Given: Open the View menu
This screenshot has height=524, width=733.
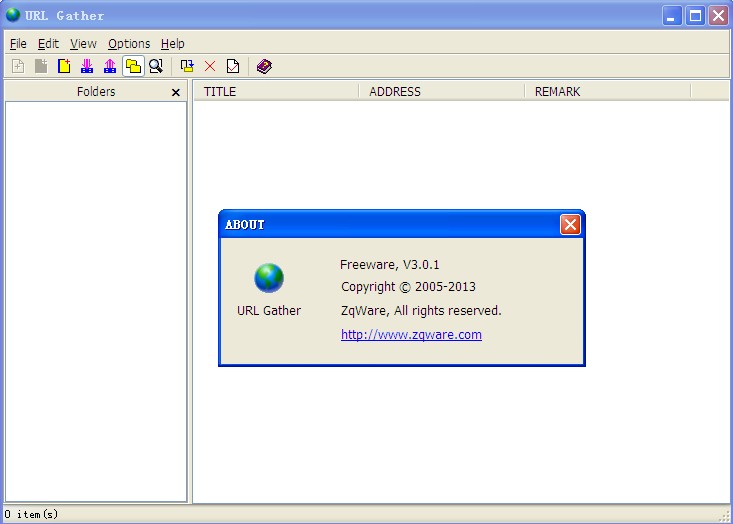Looking at the screenshot, I should point(83,44).
